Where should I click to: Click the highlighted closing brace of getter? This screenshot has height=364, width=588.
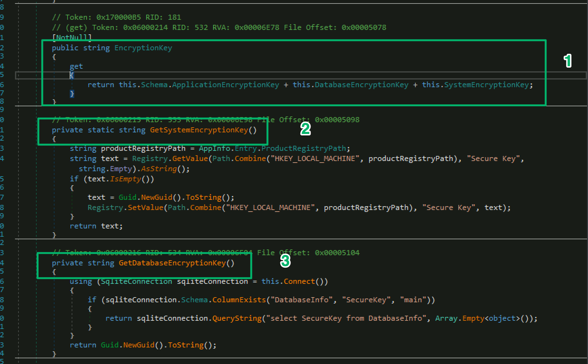click(72, 94)
